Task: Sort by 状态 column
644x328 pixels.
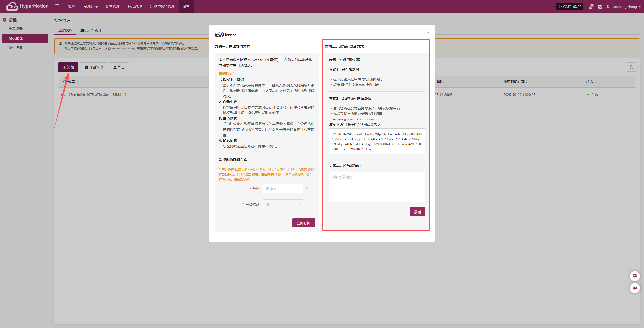Action: point(591,82)
